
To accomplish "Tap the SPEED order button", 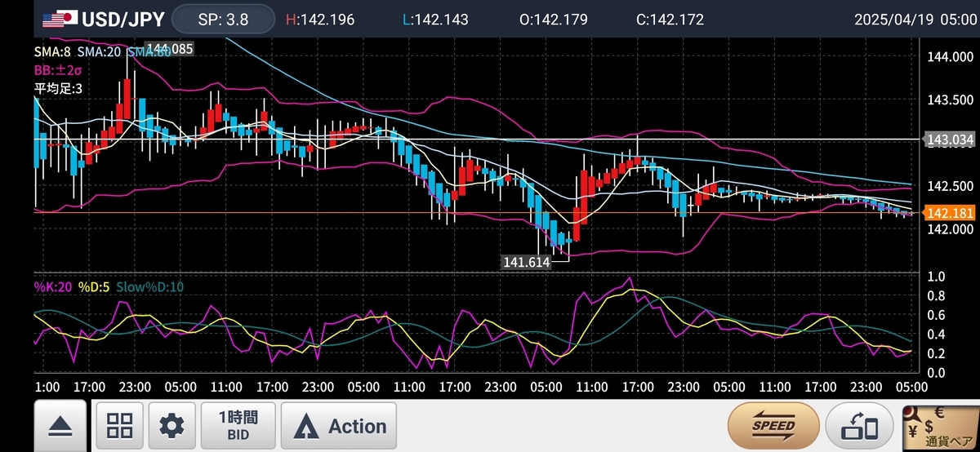I will (774, 425).
